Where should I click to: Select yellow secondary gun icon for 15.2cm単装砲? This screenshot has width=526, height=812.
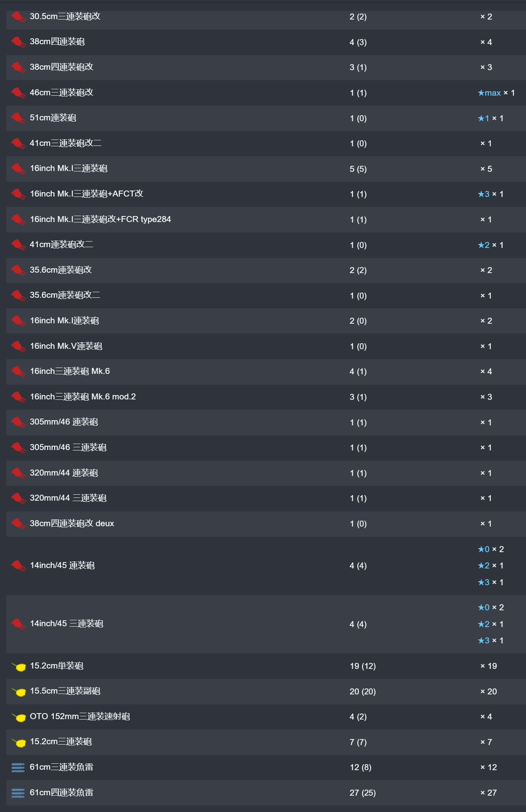(x=19, y=667)
